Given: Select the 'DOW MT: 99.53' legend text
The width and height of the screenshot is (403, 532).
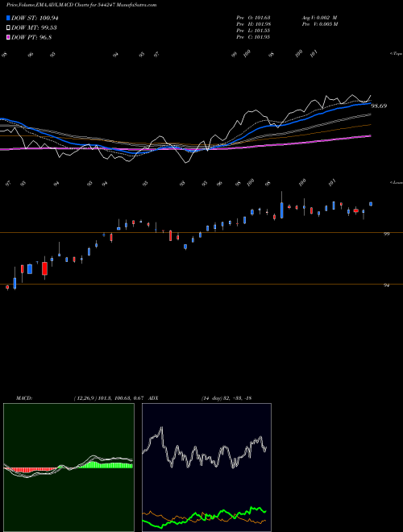Looking at the screenshot, I should pyautogui.click(x=34, y=28).
